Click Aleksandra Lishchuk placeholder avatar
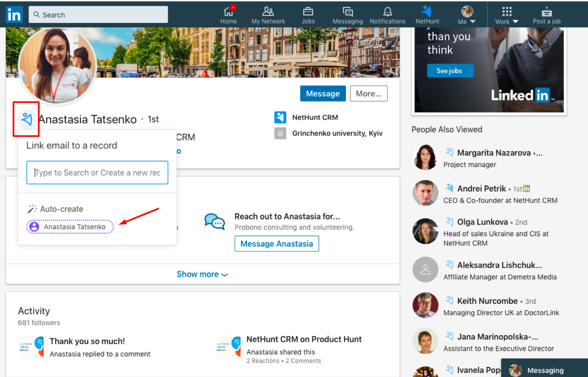The height and width of the screenshot is (377, 588). tap(426, 270)
